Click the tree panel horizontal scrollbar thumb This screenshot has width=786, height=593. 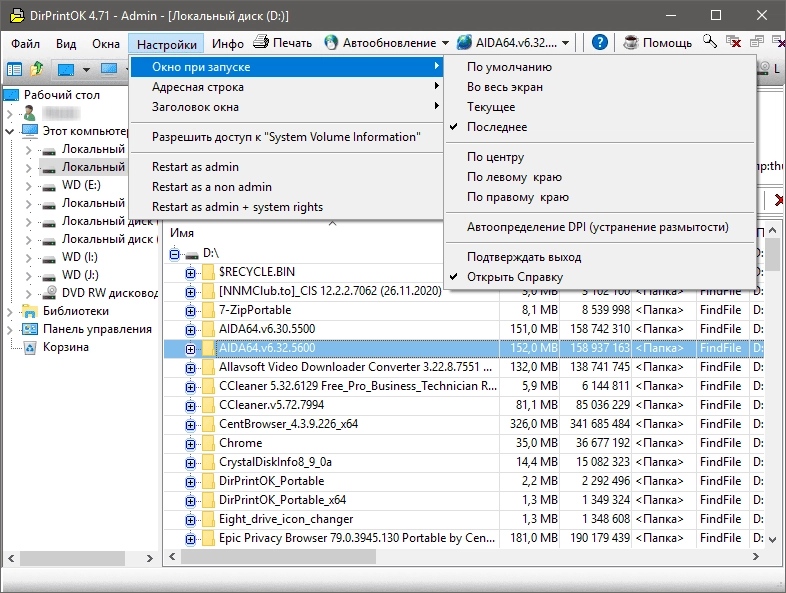pyautogui.click(x=72, y=557)
